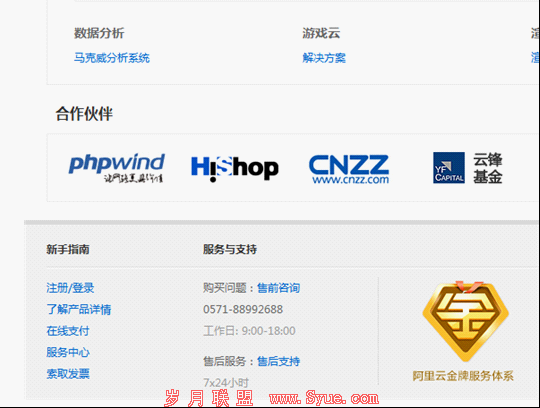Click the phone number 0571-88992688
540x408 pixels.
click(243, 309)
